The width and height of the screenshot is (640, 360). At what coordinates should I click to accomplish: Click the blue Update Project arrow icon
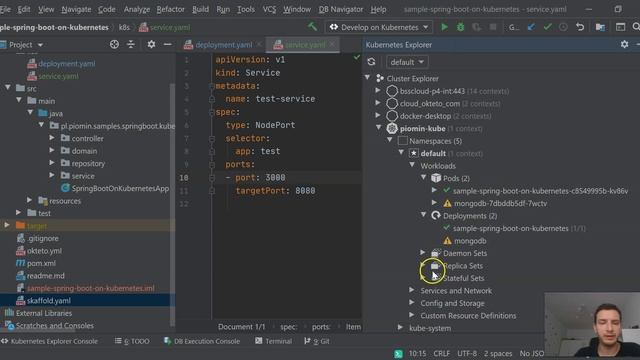531,27
